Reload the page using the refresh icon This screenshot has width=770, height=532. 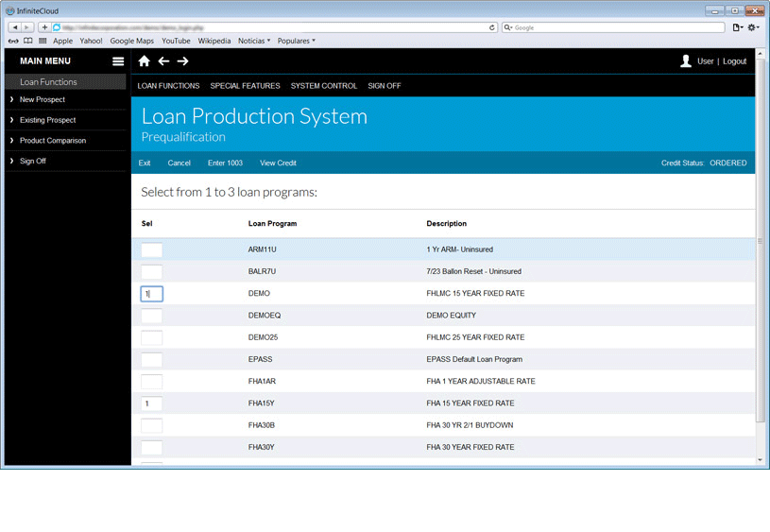[x=492, y=27]
